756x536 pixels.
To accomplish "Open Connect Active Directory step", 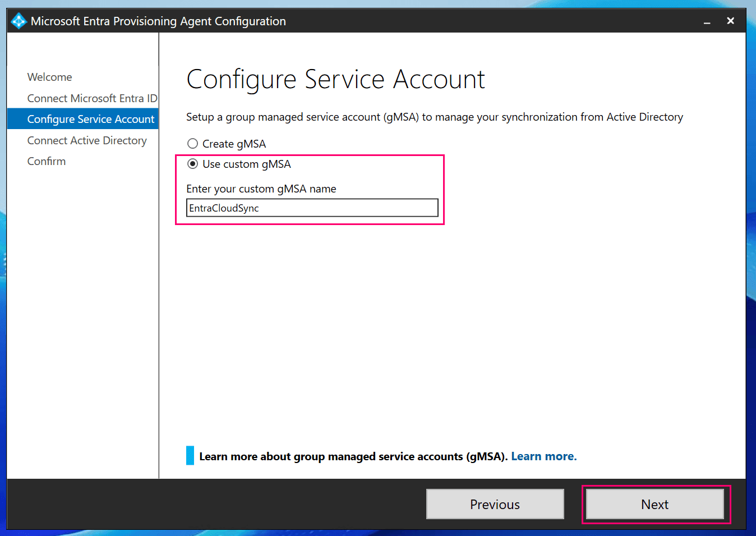I will [87, 140].
